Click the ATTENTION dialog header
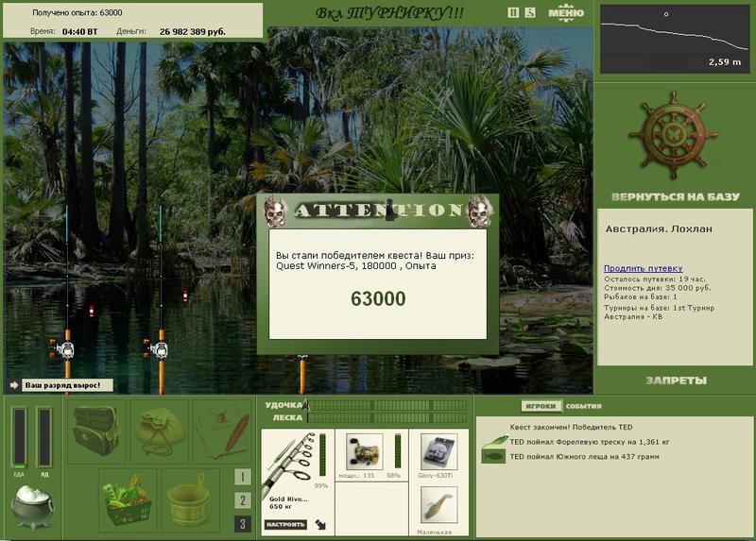 click(377, 211)
